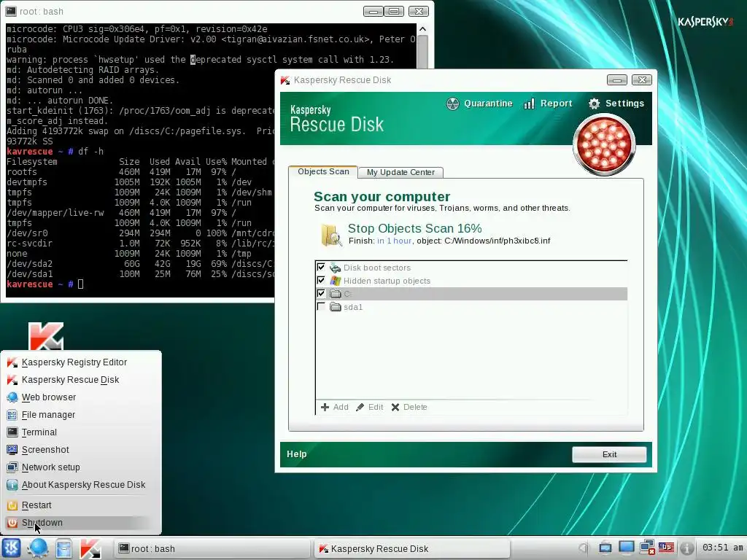Screen dimensions: 747x560
Task: Switch to root : bash taskbar entry
Action: tap(212, 548)
